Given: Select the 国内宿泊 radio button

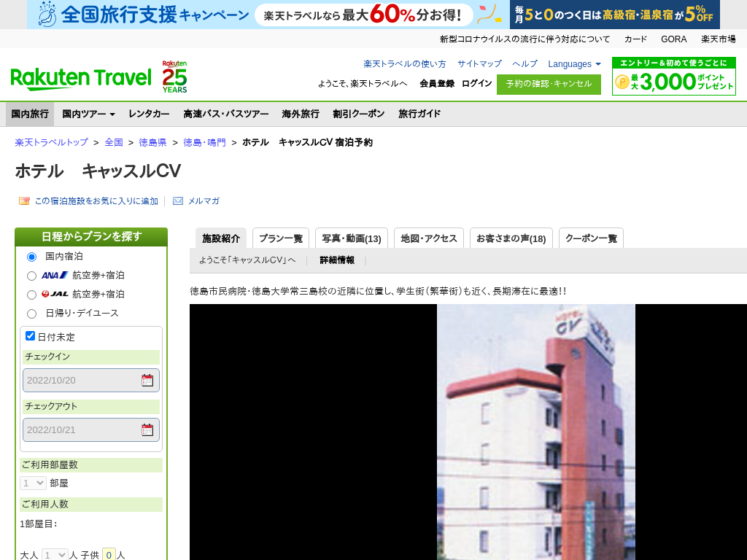Looking at the screenshot, I should pyautogui.click(x=31, y=257).
